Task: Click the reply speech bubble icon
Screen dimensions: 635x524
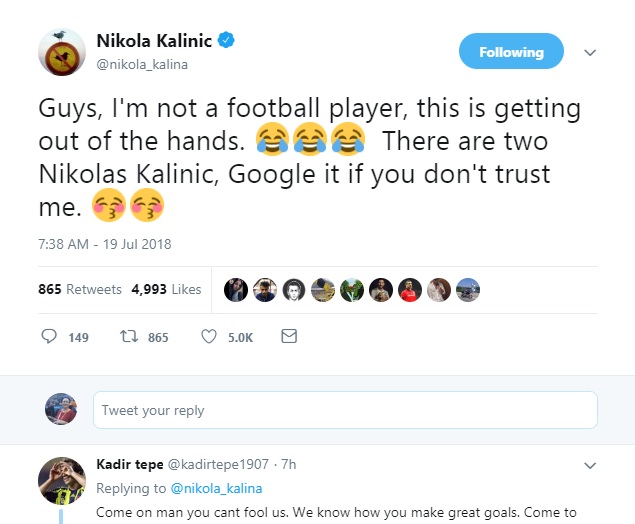Action: pyautogui.click(x=49, y=337)
